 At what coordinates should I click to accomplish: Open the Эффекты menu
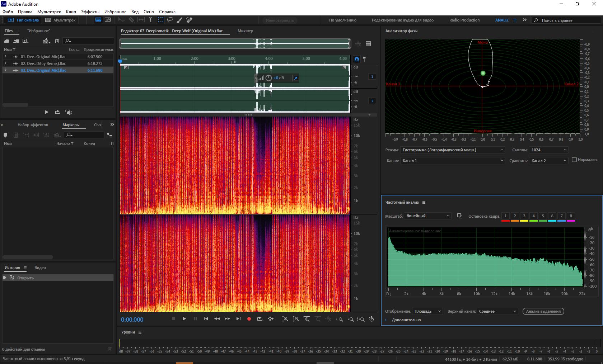90,11
